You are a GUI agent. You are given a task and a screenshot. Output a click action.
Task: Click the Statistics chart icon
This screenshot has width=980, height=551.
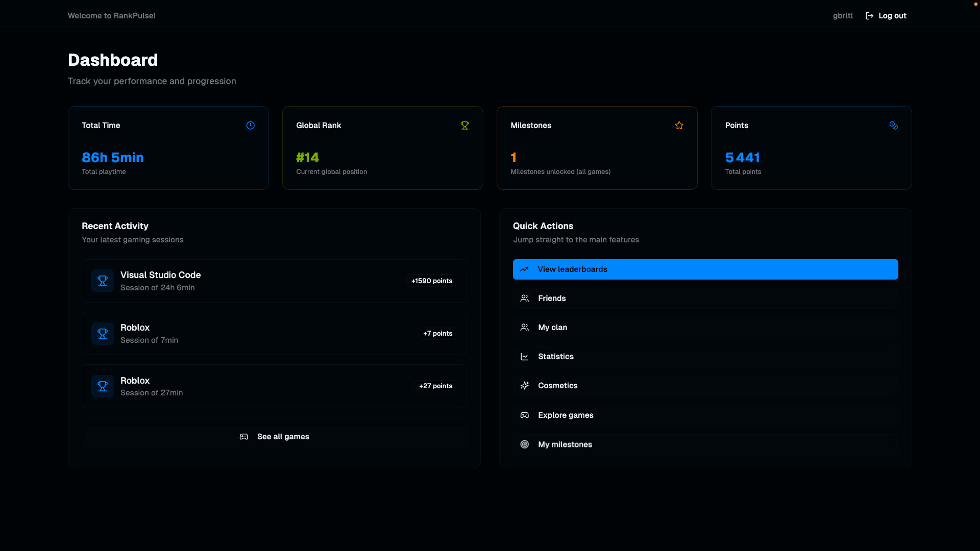point(525,356)
